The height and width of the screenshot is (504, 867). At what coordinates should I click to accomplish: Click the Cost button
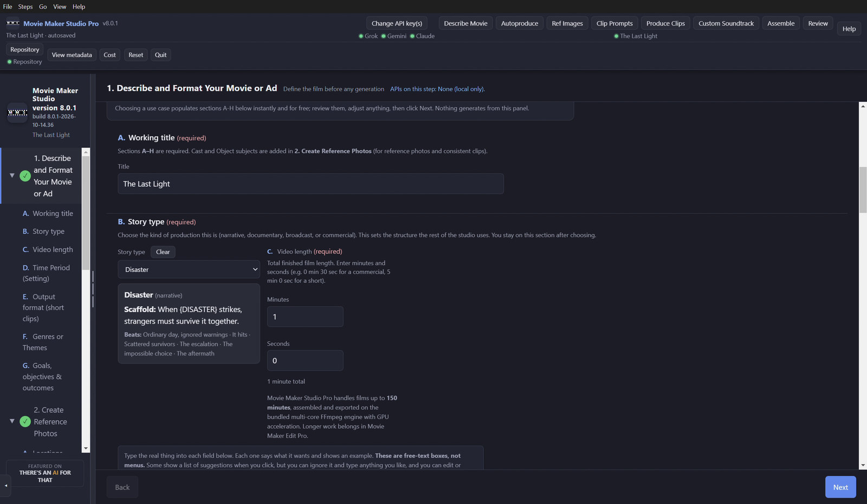109,55
